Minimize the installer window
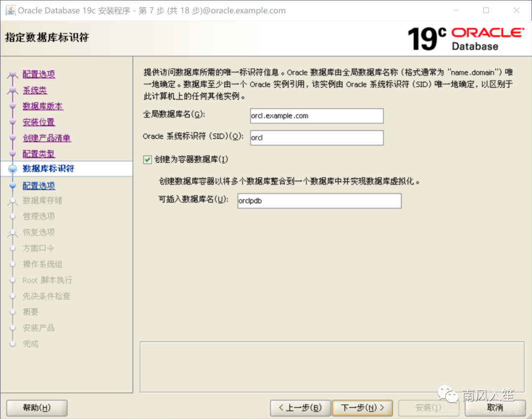Viewport: 532px width, 419px height. coord(456,10)
